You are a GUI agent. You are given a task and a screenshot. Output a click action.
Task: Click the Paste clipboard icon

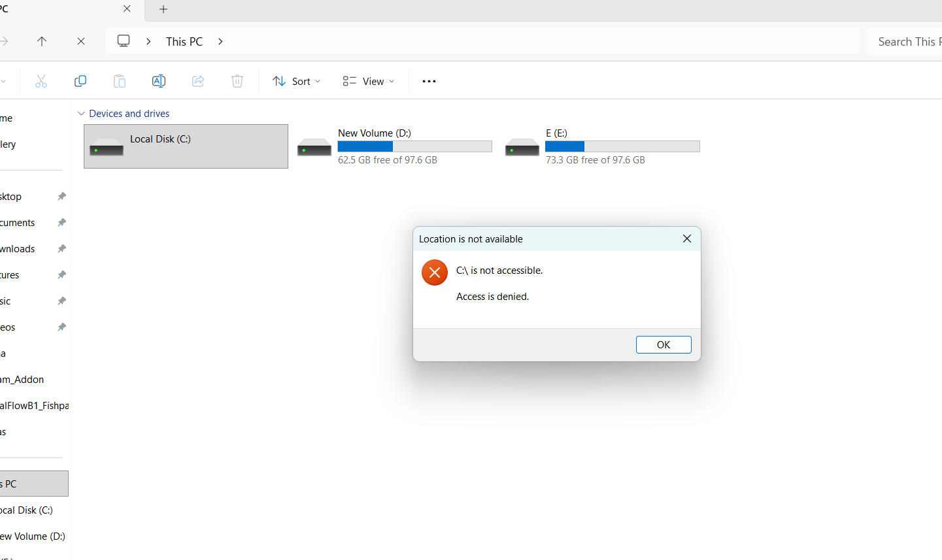(120, 81)
